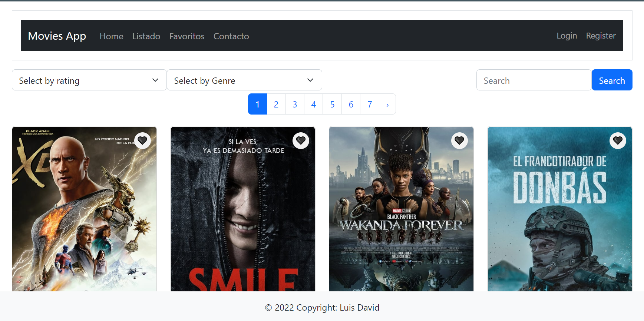
Task: Click the Register link
Action: [601, 36]
